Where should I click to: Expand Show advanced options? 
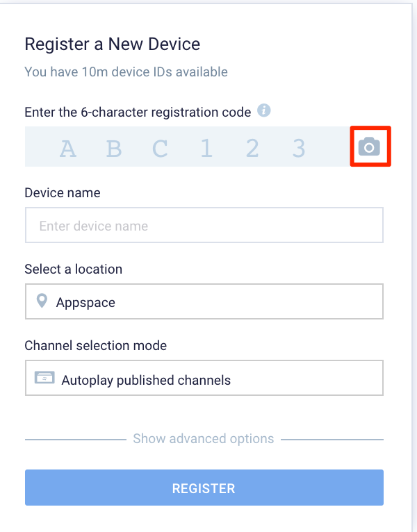pyautogui.click(x=204, y=439)
